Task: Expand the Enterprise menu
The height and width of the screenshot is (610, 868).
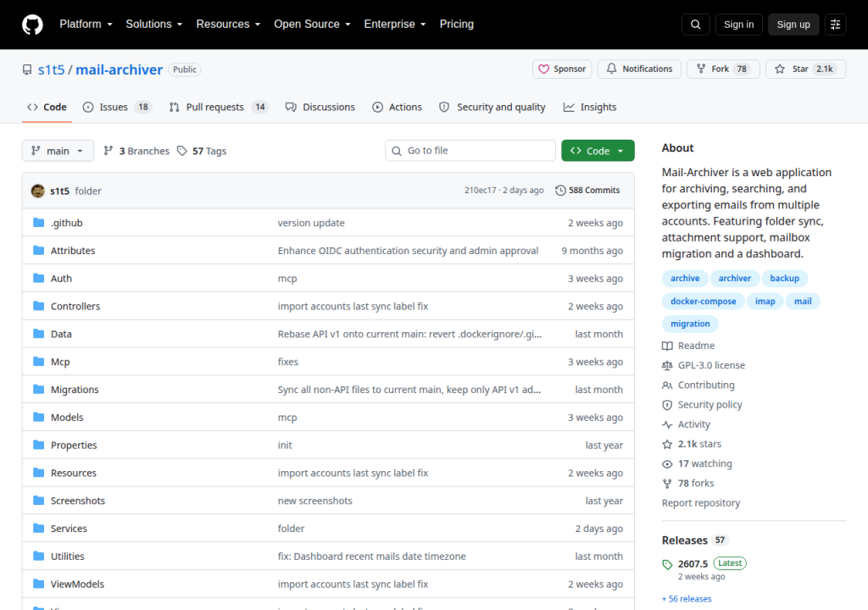Action: tap(395, 25)
